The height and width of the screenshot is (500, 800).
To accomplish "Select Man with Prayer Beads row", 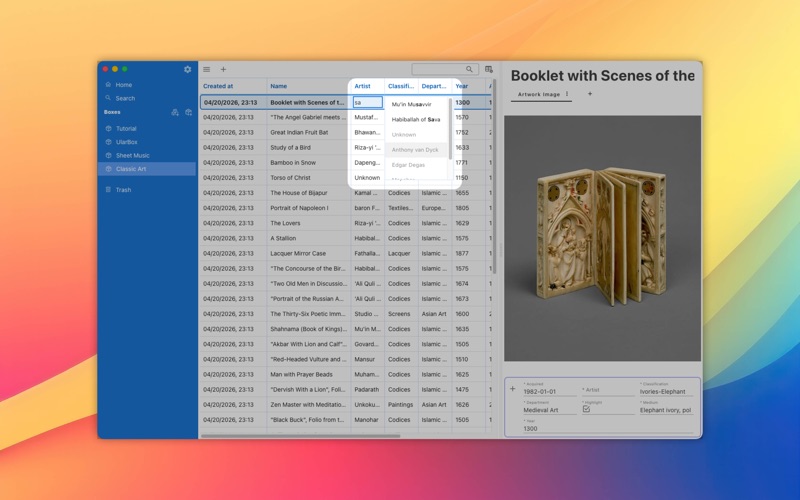I will pos(345,374).
